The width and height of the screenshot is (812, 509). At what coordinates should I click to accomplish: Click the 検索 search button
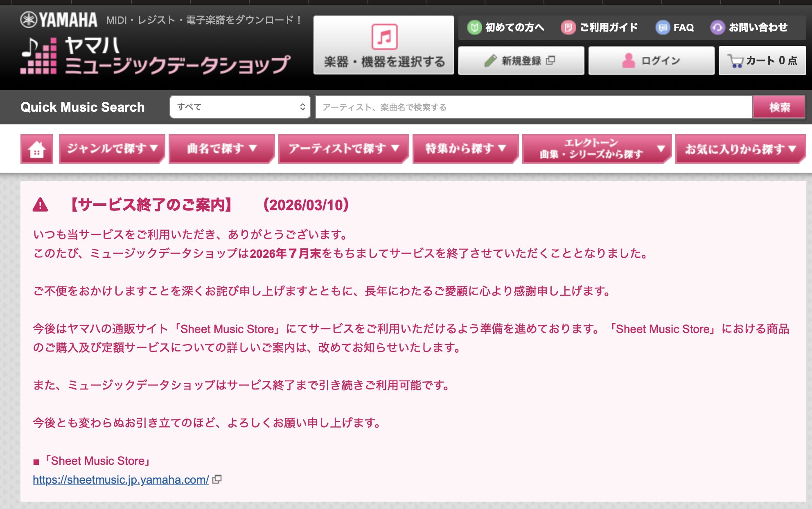779,107
